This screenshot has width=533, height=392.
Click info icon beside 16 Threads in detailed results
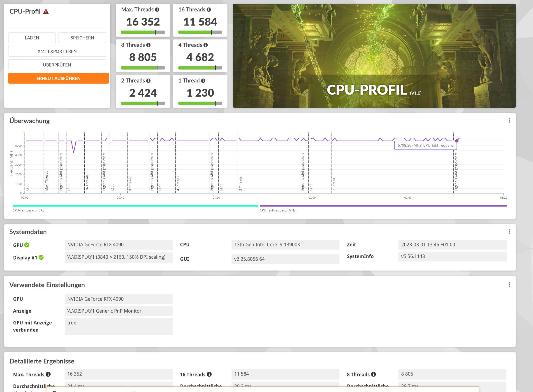click(x=209, y=374)
